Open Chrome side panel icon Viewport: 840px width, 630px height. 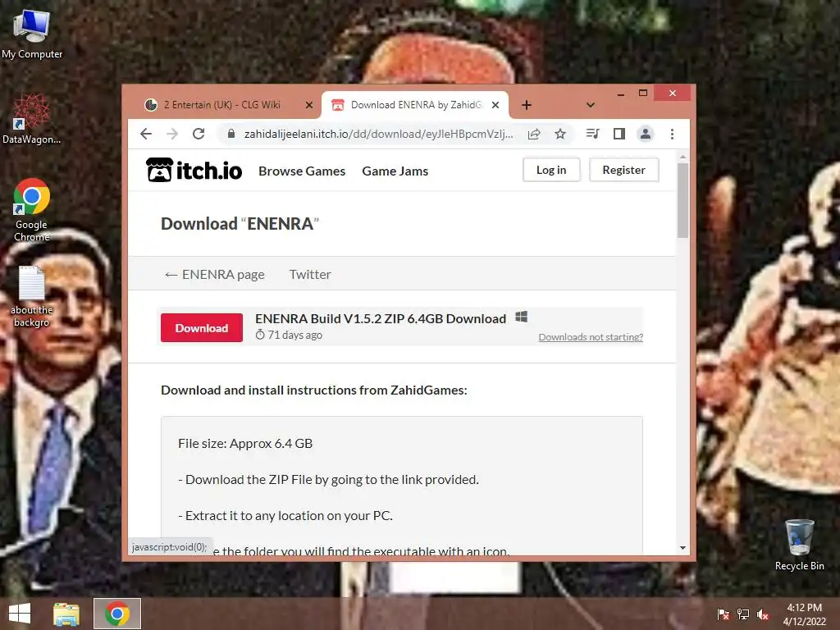point(619,134)
